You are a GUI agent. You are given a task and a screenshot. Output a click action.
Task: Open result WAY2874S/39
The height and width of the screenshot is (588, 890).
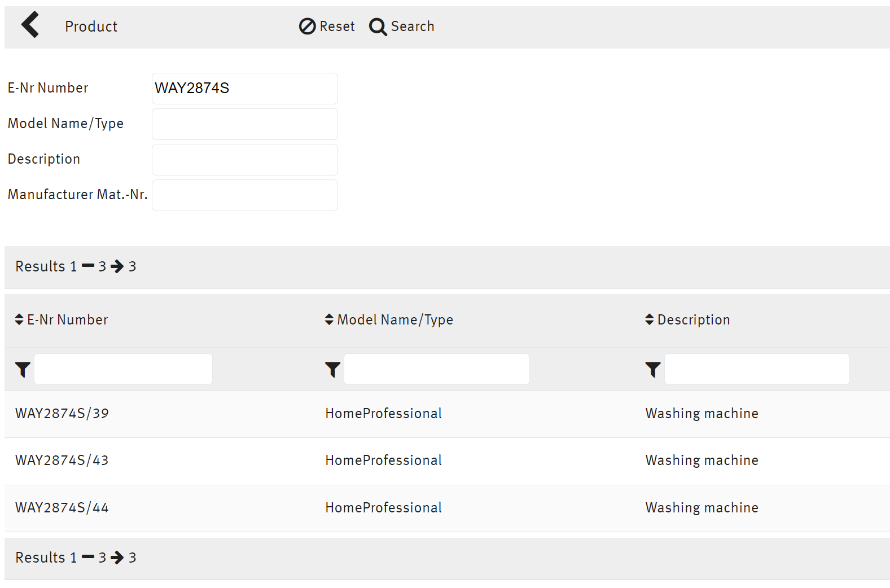click(x=62, y=414)
